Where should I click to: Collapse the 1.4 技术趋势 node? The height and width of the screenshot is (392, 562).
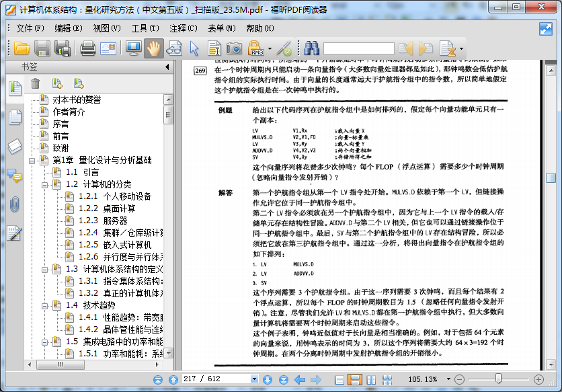coord(44,306)
